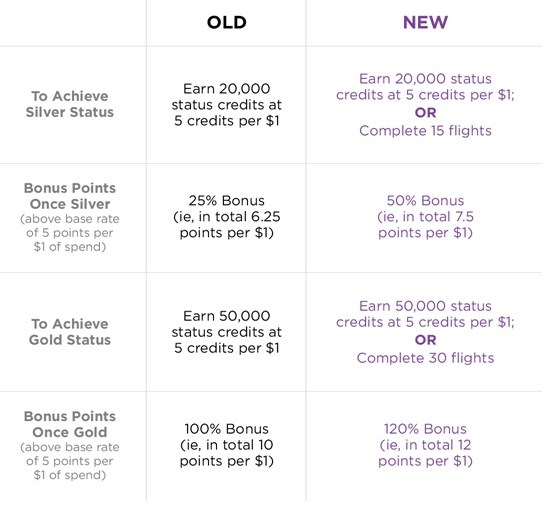This screenshot has width=550, height=505.
Task: Select the To Achieve Gold Status label
Action: click(x=70, y=332)
